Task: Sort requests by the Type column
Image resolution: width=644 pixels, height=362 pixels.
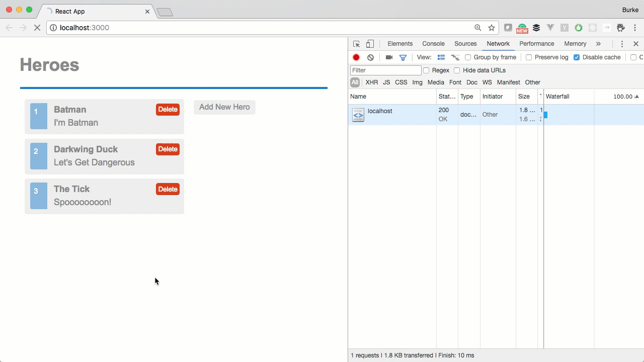Action: point(469,97)
